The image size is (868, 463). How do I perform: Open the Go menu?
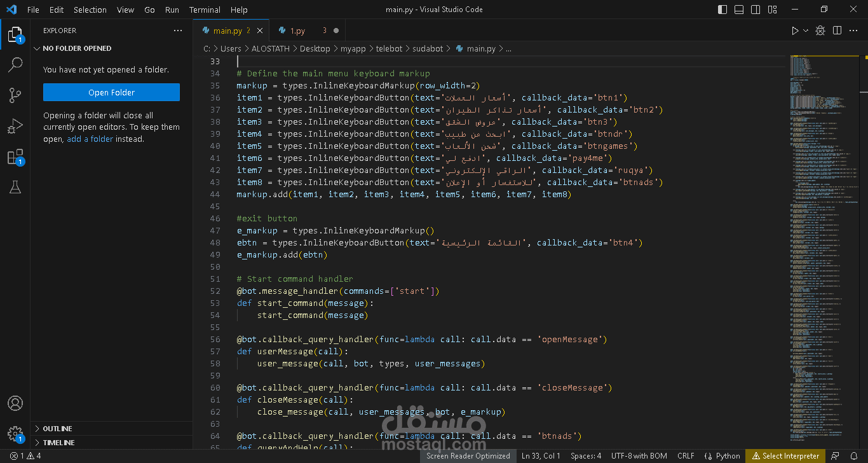coord(149,10)
